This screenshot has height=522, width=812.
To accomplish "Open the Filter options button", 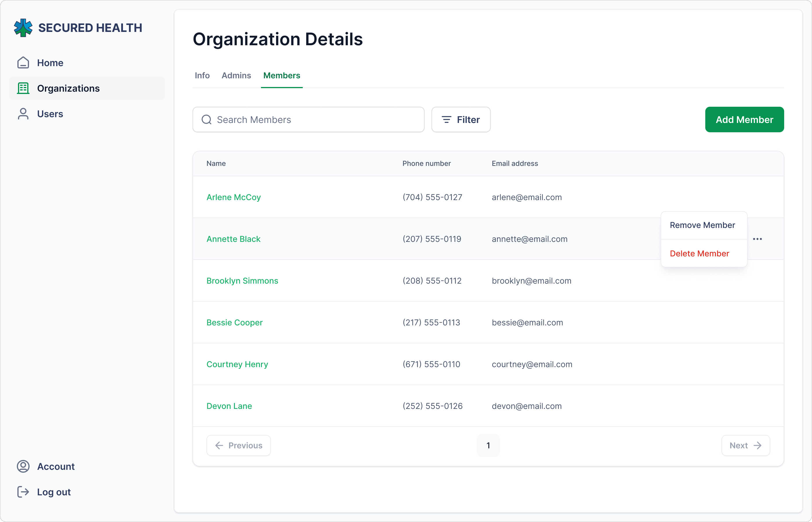I will point(461,120).
